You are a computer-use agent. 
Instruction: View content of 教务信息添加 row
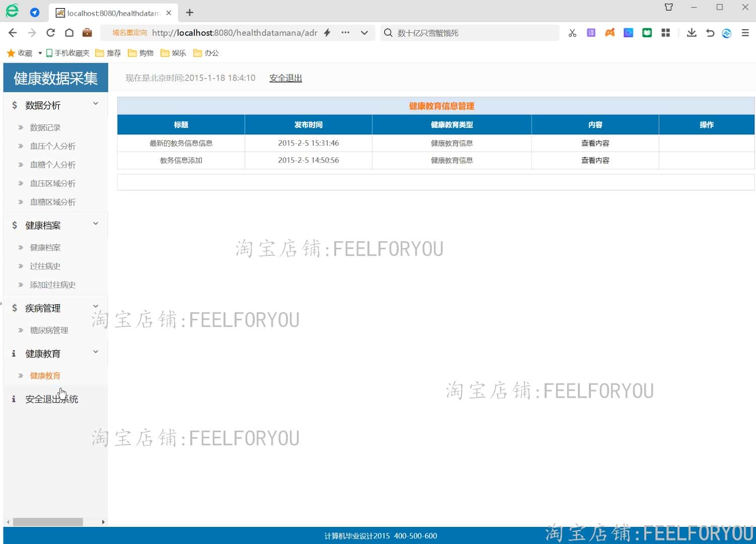[x=595, y=160]
